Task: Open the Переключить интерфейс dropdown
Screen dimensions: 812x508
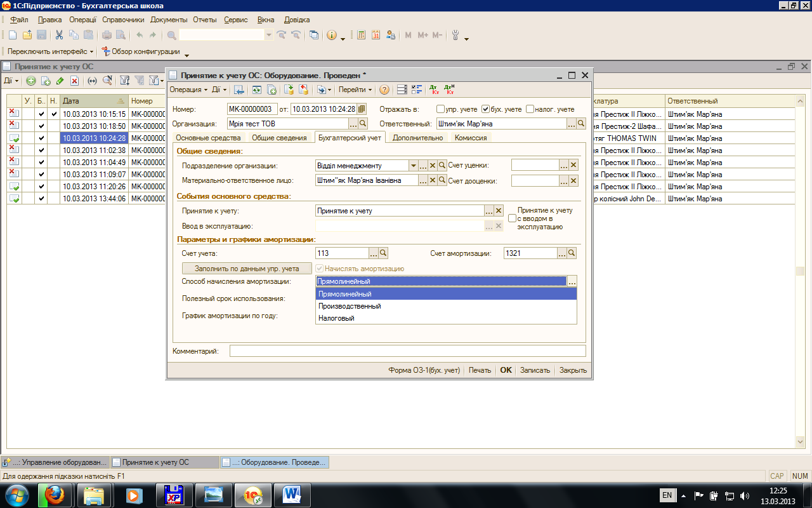Action: tap(51, 51)
